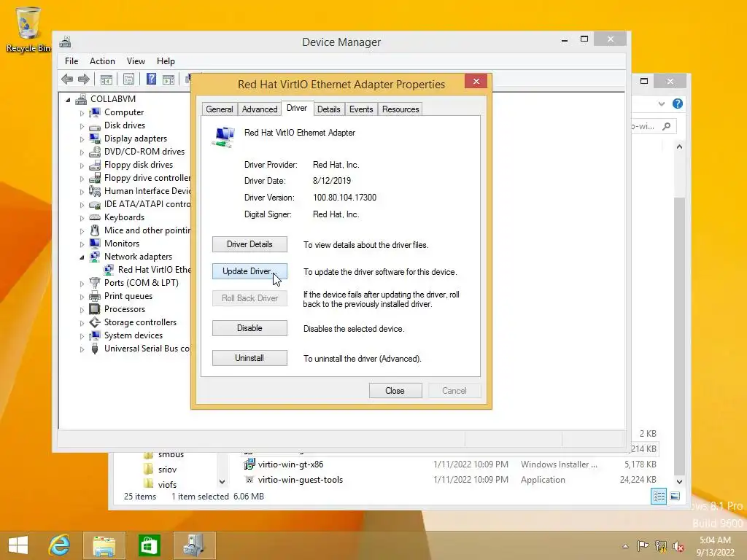Click the Driver Details button
747x560 pixels.
(249, 244)
